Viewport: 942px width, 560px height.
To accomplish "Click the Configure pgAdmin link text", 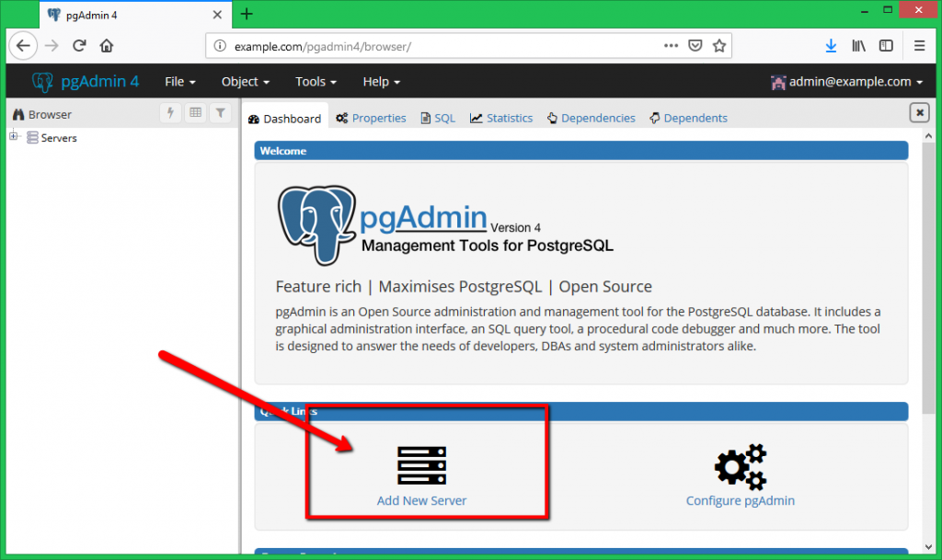I will pyautogui.click(x=740, y=501).
